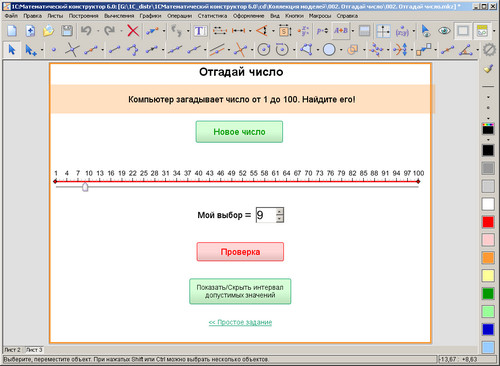Select the polygon construction tool

[x=307, y=50]
